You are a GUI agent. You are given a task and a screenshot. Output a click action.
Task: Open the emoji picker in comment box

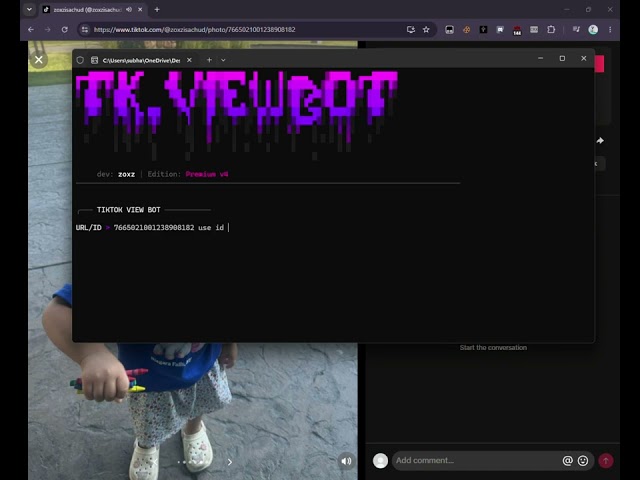point(583,460)
